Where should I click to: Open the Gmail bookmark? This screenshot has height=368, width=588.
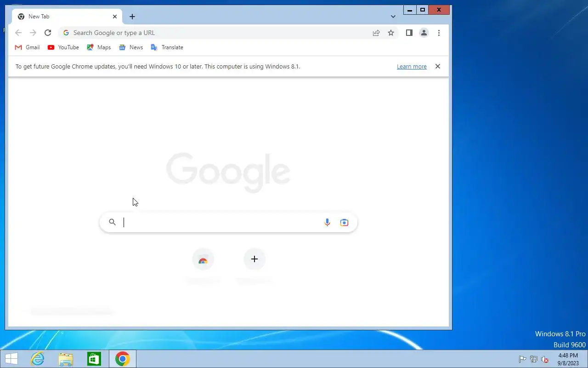(27, 47)
